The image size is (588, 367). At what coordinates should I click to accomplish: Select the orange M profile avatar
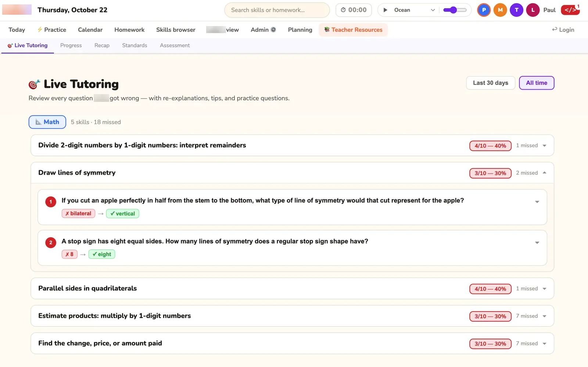coord(500,10)
